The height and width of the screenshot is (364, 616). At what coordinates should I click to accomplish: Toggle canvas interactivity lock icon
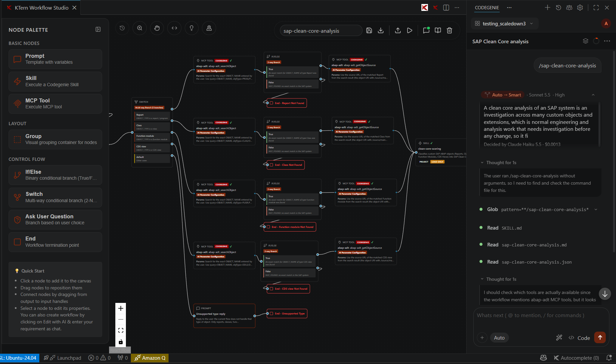121,342
